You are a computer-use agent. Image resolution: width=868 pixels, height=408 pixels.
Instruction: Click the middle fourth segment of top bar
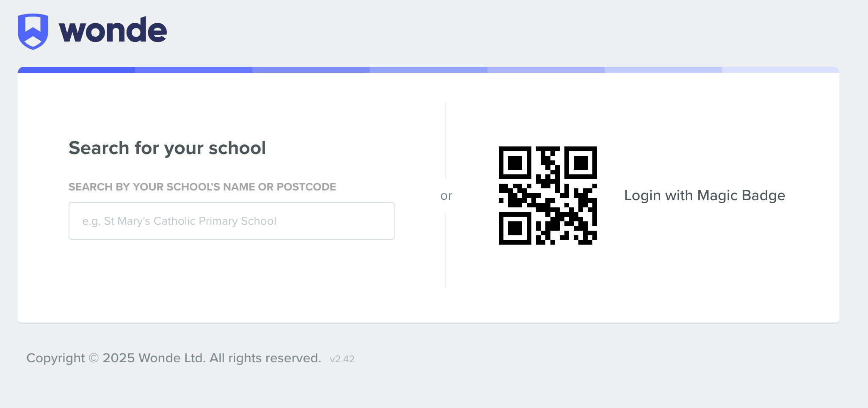pyautogui.click(x=428, y=70)
